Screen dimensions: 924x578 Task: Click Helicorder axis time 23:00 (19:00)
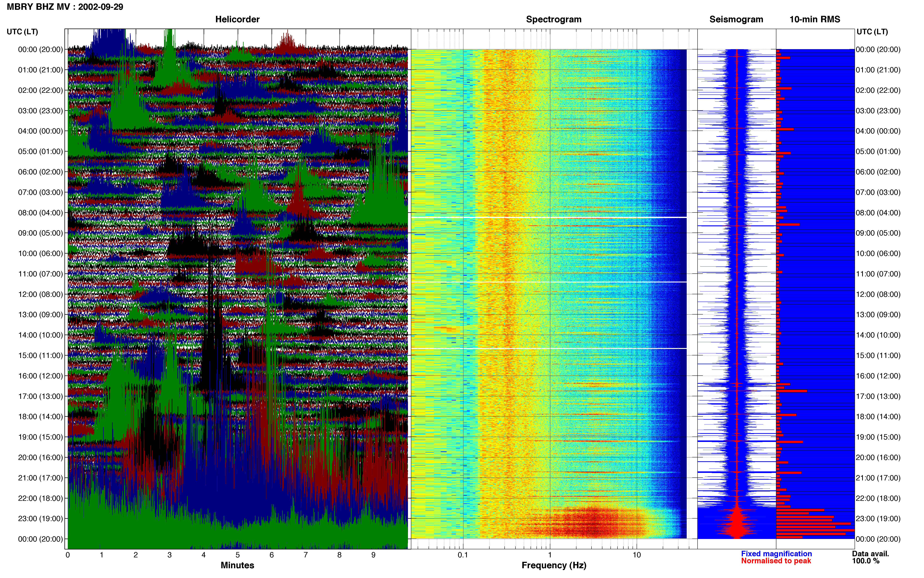tap(41, 519)
